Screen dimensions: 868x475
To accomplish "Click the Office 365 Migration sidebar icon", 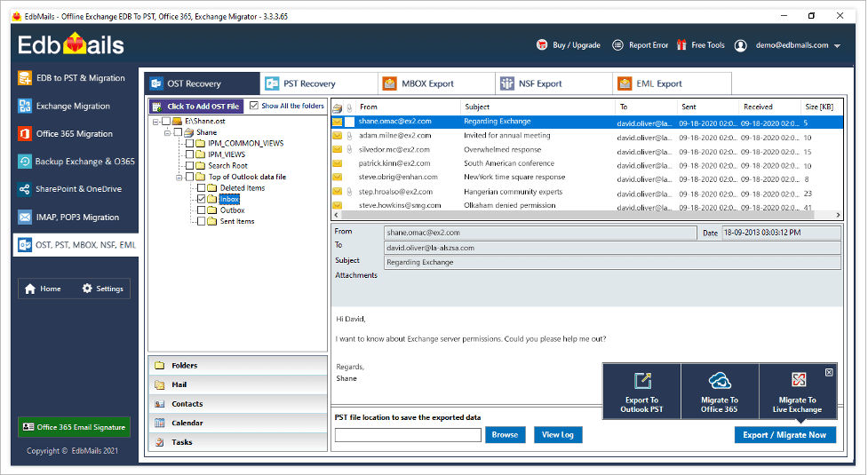I will 24,133.
